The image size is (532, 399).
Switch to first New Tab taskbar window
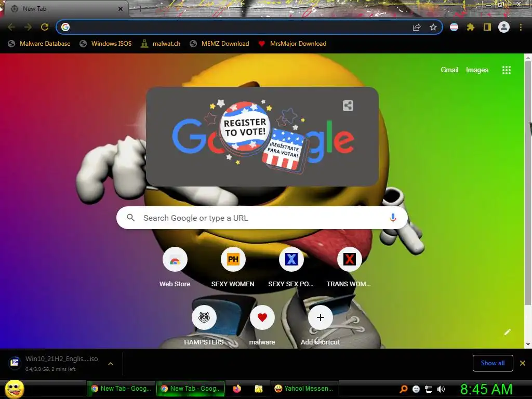121,389
